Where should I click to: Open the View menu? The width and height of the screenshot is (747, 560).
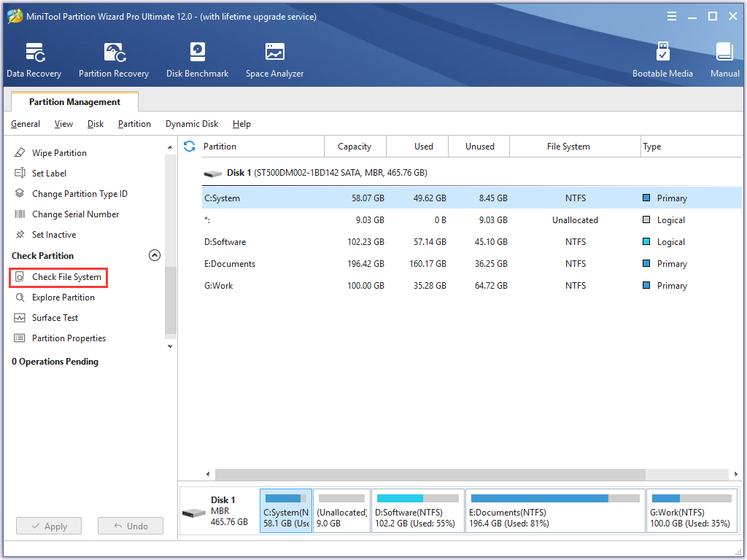coord(63,124)
